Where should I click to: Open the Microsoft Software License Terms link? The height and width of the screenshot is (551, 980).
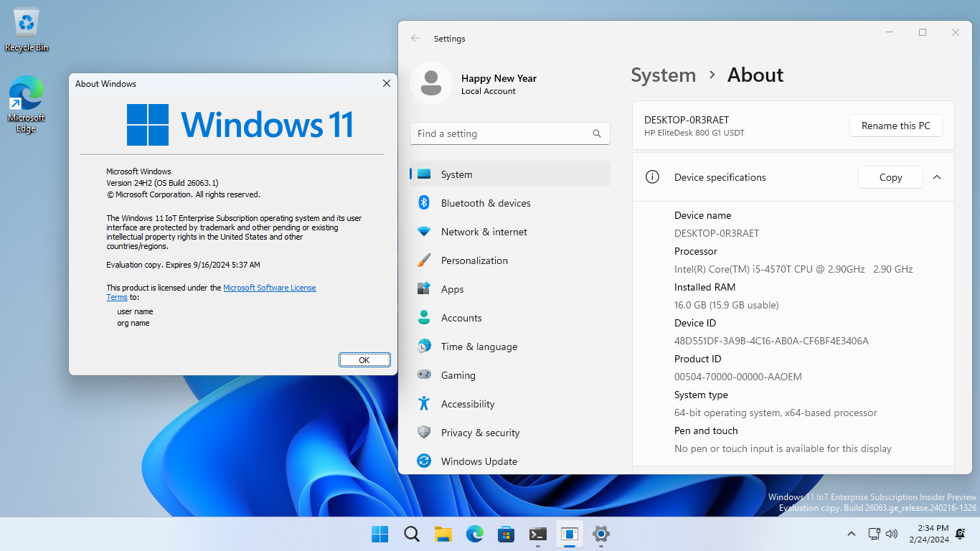point(269,288)
